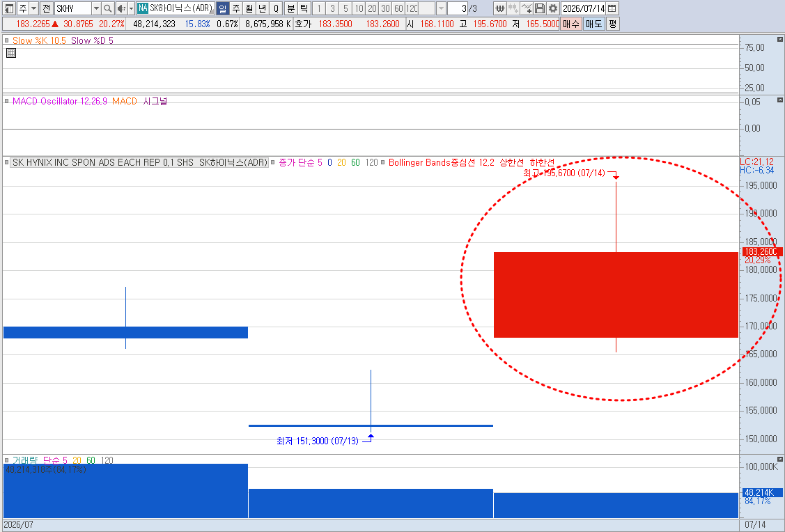Choose the 1 interval button
This screenshot has height=532, width=785.
pyautogui.click(x=319, y=8)
